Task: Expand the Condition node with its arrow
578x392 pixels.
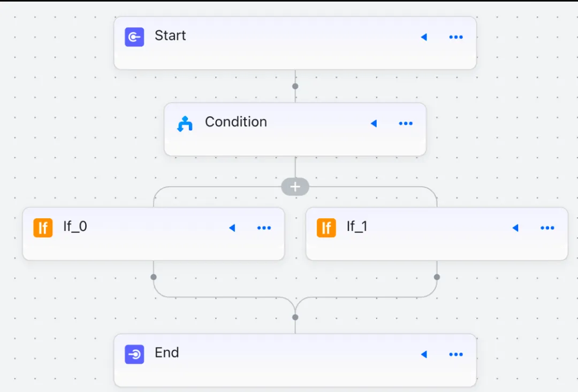Action: click(374, 124)
